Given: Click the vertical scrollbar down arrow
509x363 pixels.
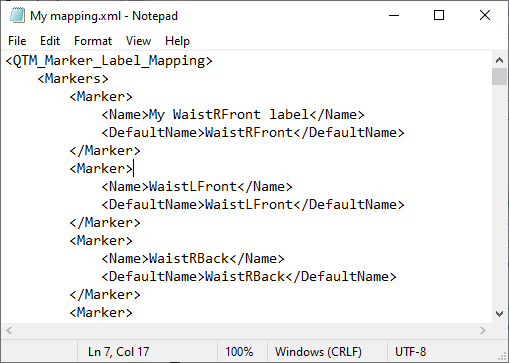Looking at the screenshot, I should click(x=499, y=314).
